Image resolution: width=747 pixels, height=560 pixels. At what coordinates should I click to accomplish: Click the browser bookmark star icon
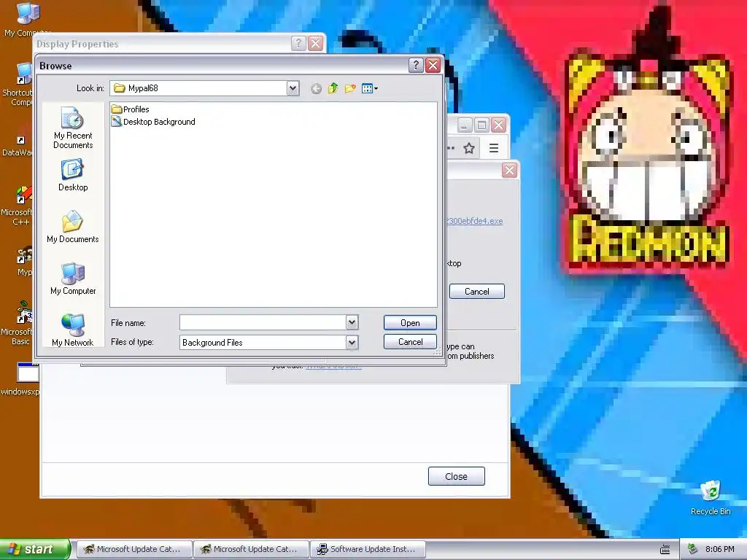469,148
